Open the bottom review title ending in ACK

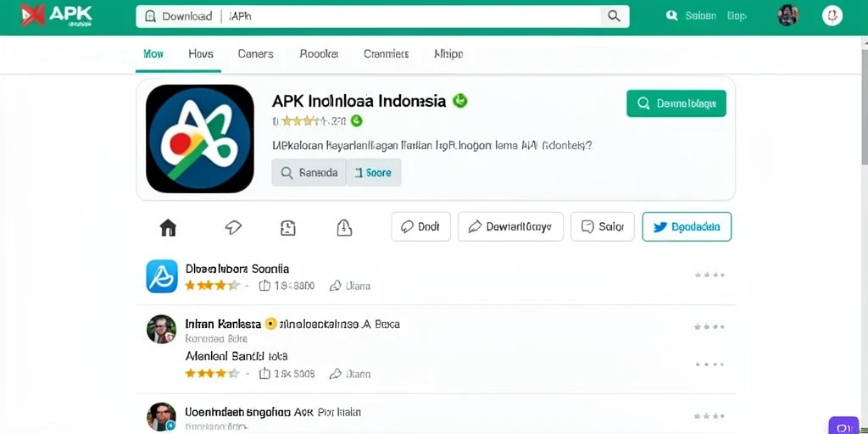(x=273, y=413)
